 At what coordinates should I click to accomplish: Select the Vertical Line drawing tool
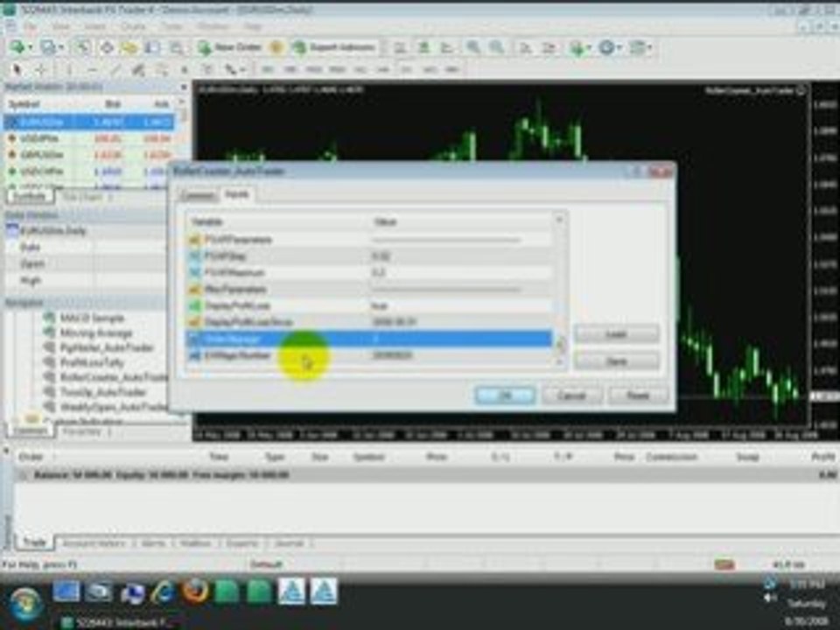(x=69, y=70)
